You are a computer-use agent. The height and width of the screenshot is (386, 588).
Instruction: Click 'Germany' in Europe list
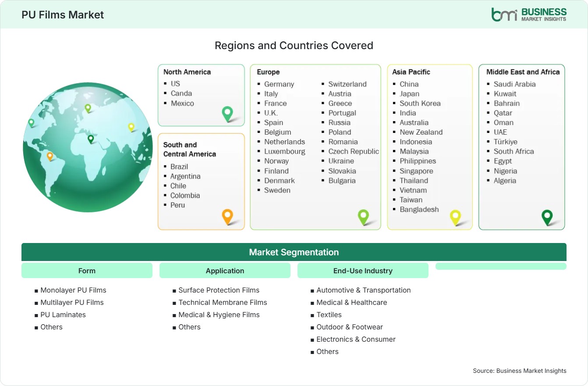[279, 84]
